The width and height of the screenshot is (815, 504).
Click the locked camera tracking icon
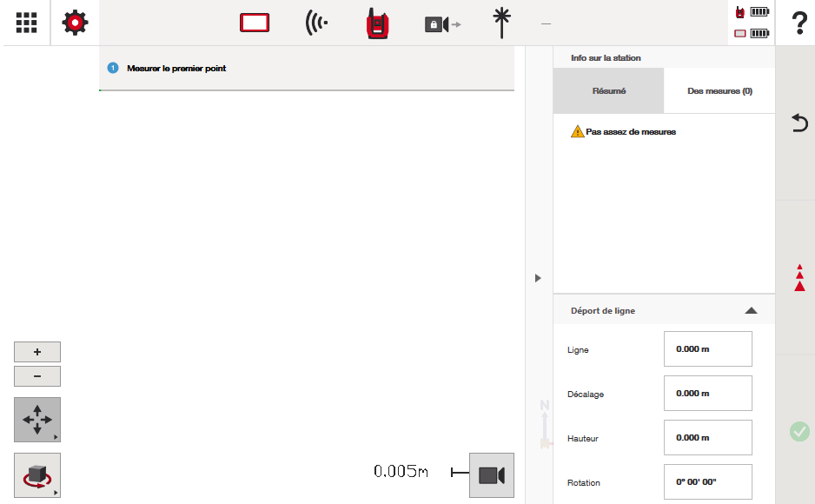click(x=441, y=24)
